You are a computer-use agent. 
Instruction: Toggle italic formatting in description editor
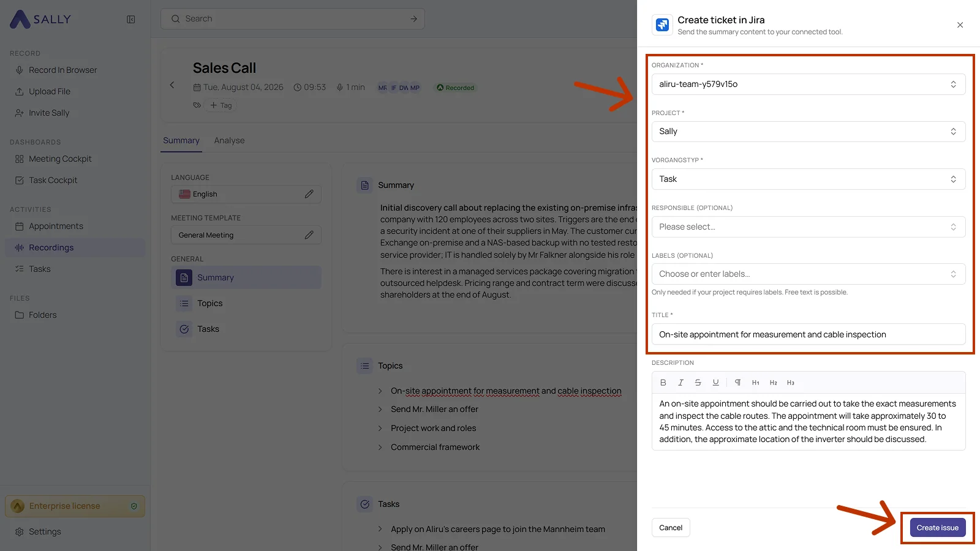[680, 383]
